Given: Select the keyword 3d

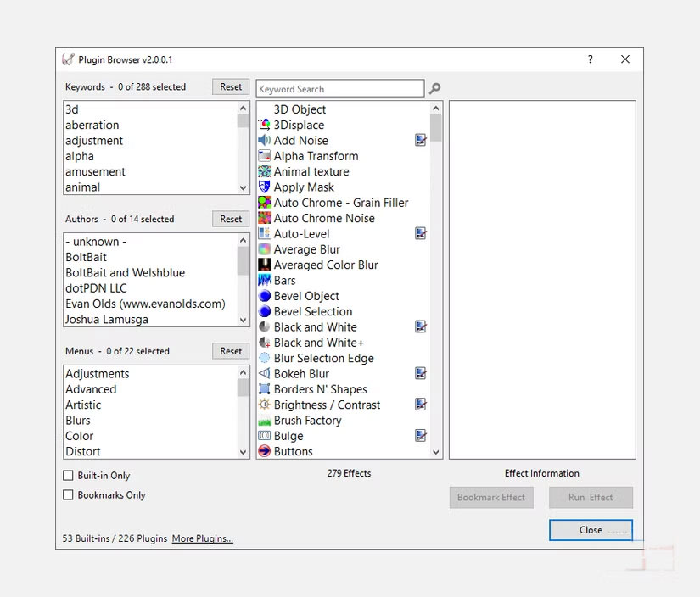Looking at the screenshot, I should (72, 109).
